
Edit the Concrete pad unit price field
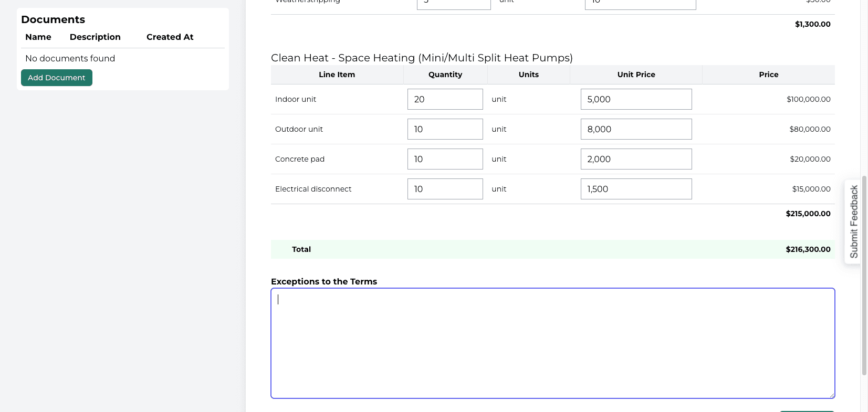pyautogui.click(x=636, y=159)
